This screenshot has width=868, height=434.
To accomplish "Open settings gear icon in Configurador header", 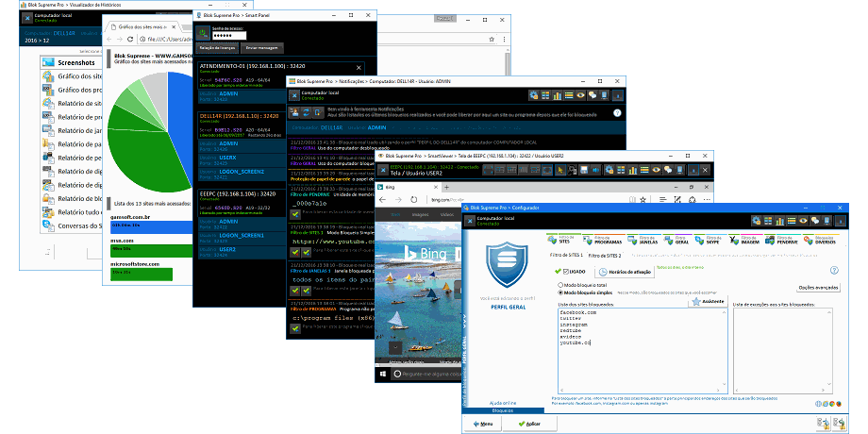I will coord(756,221).
